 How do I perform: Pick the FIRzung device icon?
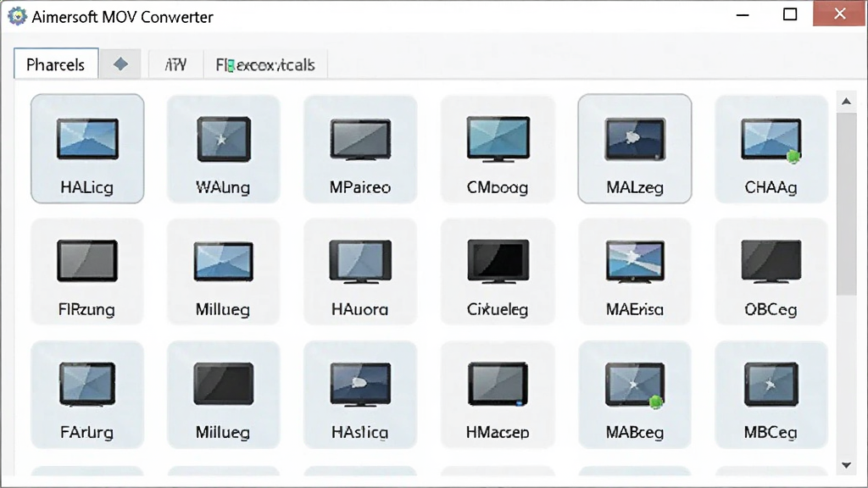coord(87,271)
